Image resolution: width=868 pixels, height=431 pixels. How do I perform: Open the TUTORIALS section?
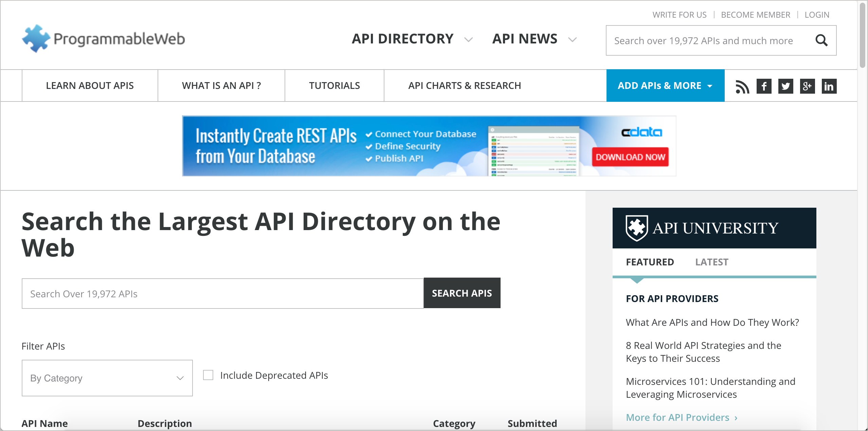click(334, 86)
